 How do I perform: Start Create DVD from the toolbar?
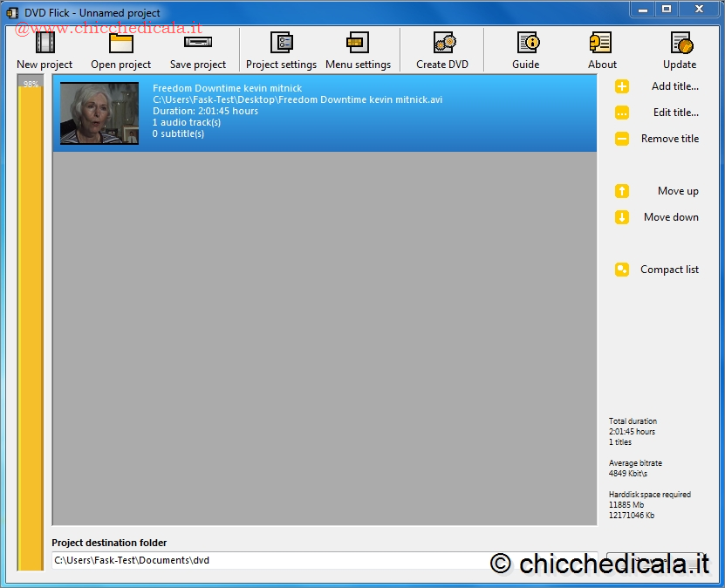442,43
